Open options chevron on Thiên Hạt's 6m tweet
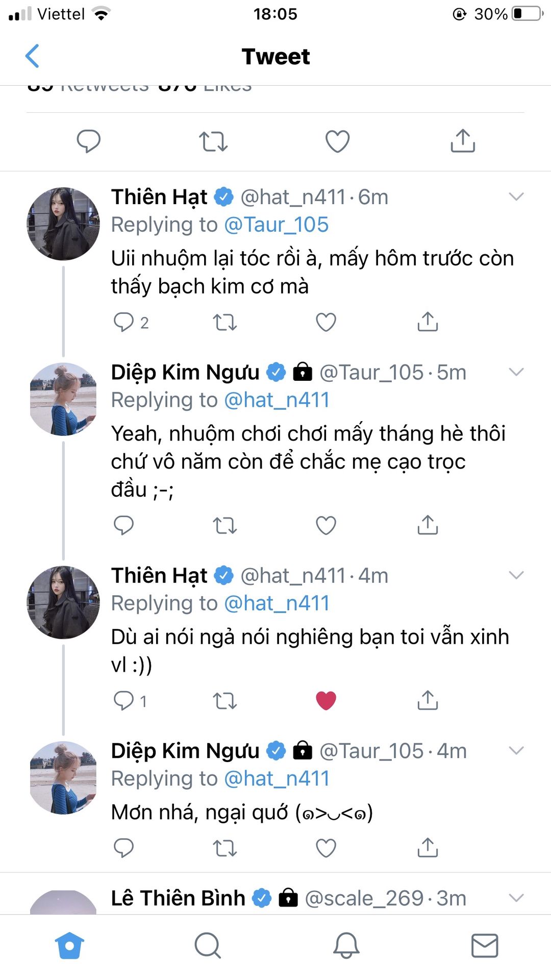The image size is (551, 980). [x=516, y=197]
